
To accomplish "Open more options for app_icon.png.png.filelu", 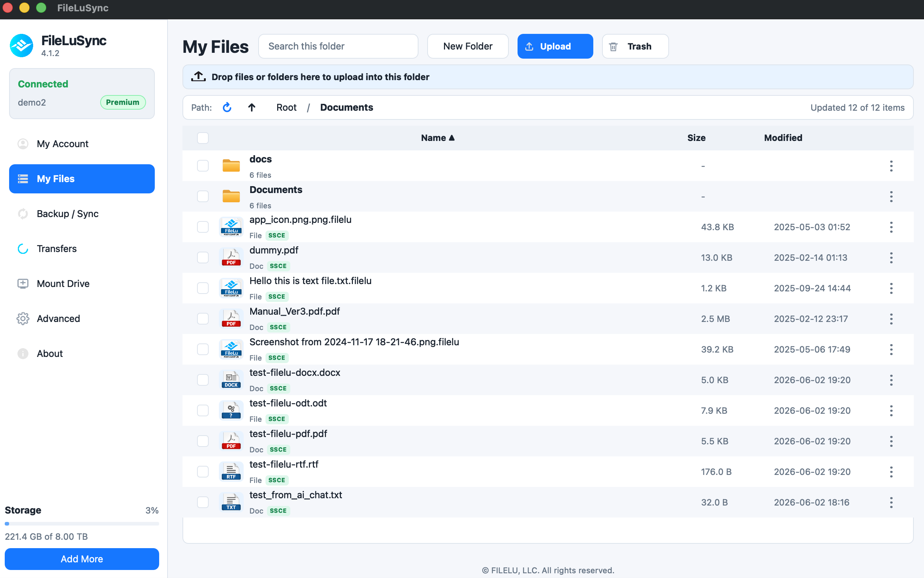I will click(x=891, y=227).
